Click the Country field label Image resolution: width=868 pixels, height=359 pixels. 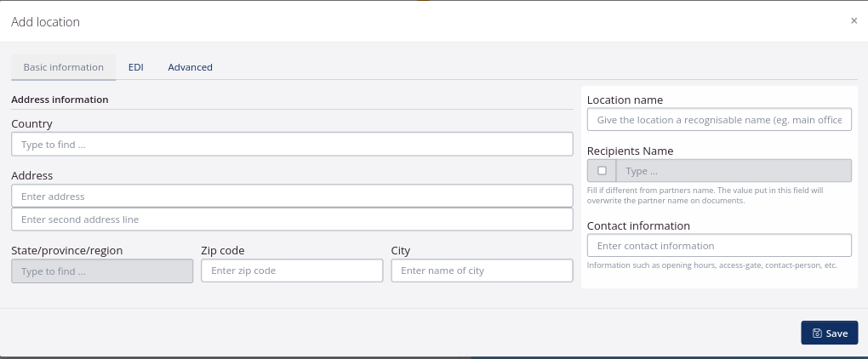tap(32, 124)
